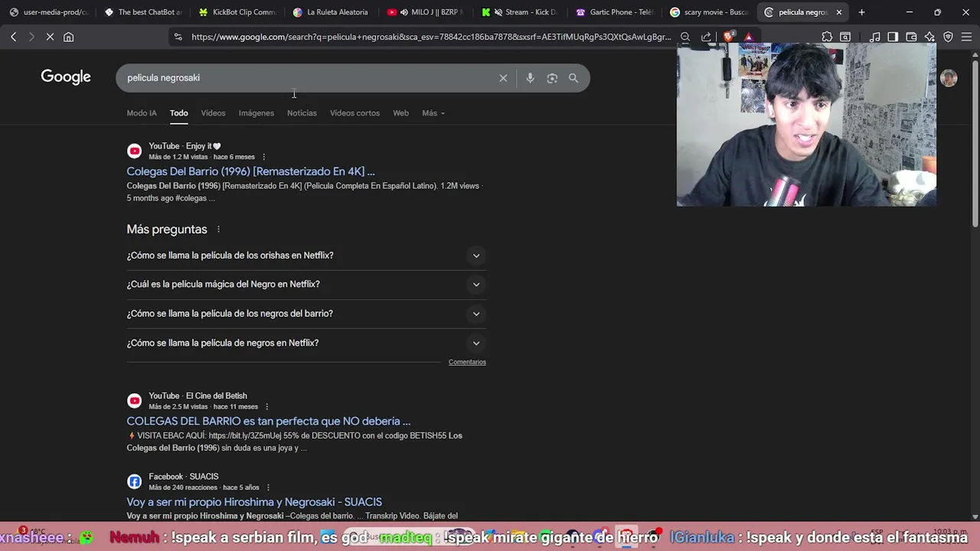Click the Comentarios feedback link
The image size is (980, 551).
(x=467, y=362)
